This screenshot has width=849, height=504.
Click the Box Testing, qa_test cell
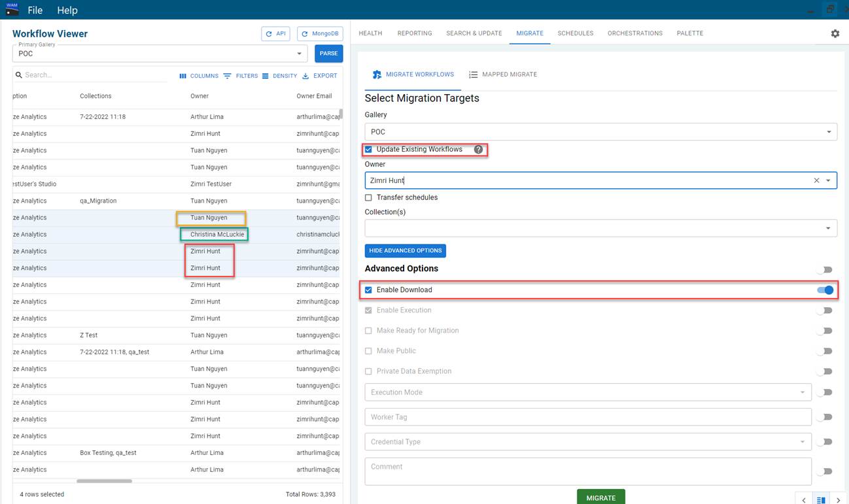[x=108, y=453]
